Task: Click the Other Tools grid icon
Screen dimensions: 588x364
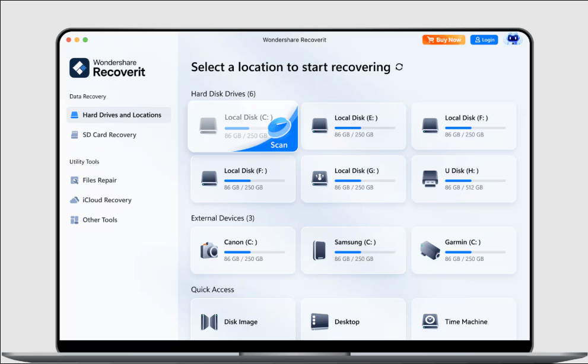Action: point(75,220)
